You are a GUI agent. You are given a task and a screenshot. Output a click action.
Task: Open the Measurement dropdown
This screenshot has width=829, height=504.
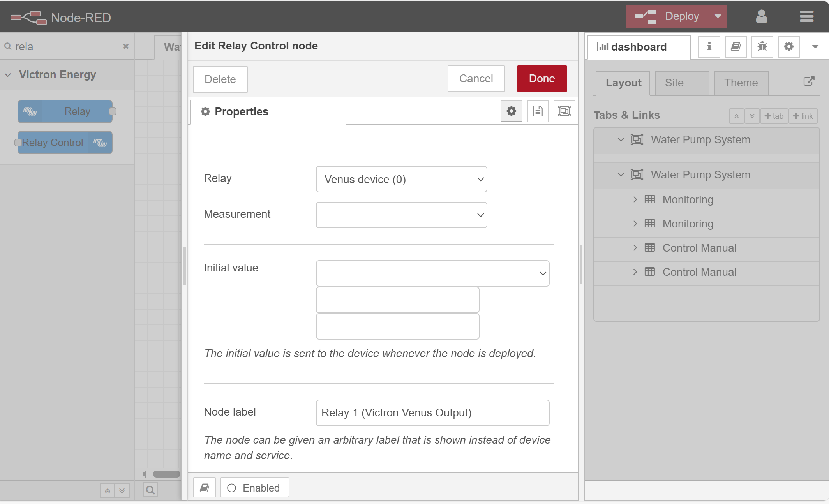point(401,215)
